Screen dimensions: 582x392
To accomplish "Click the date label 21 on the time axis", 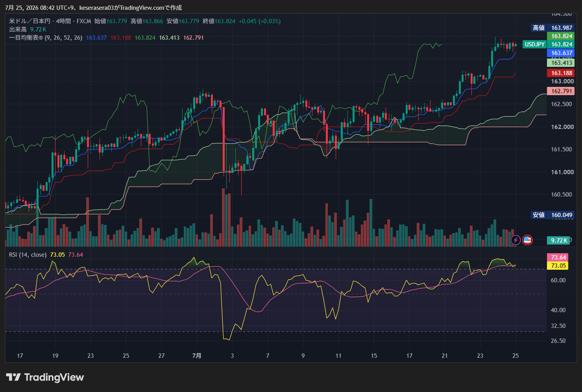I will tap(445, 356).
